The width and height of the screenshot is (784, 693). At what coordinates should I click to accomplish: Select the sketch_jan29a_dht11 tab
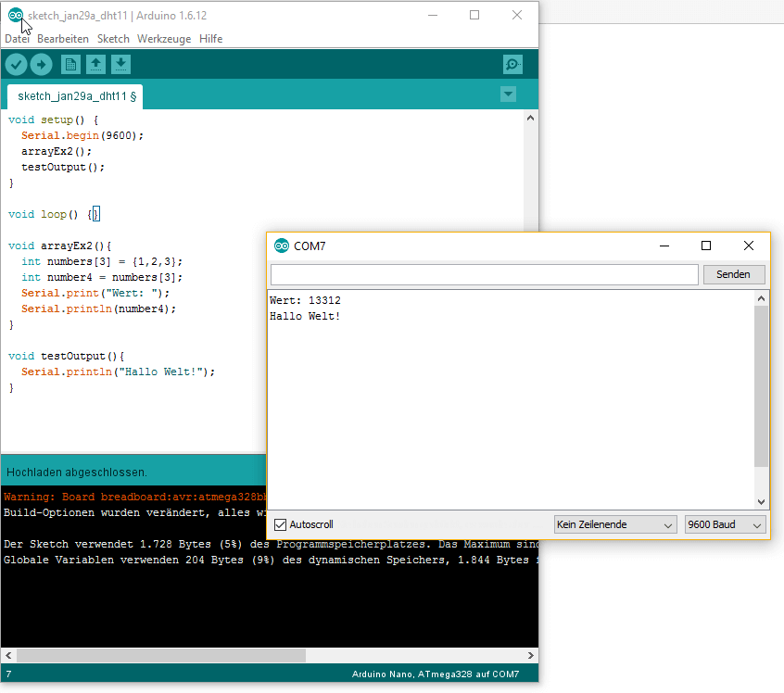click(x=75, y=96)
